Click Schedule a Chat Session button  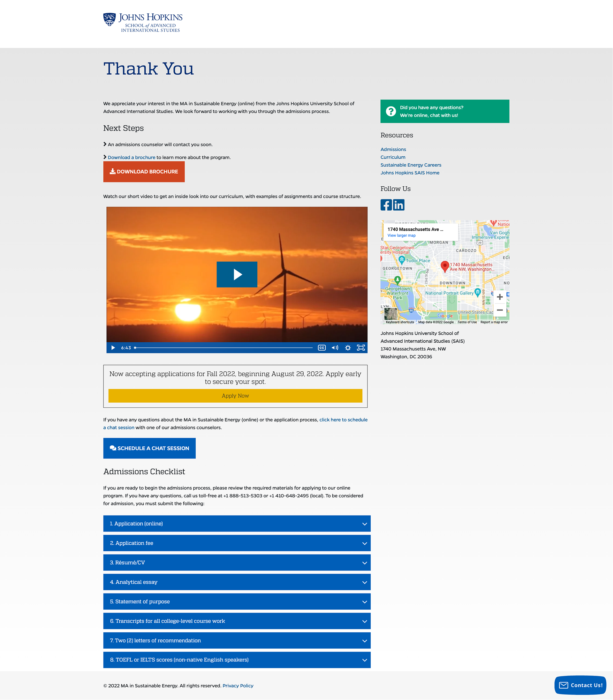tap(149, 448)
